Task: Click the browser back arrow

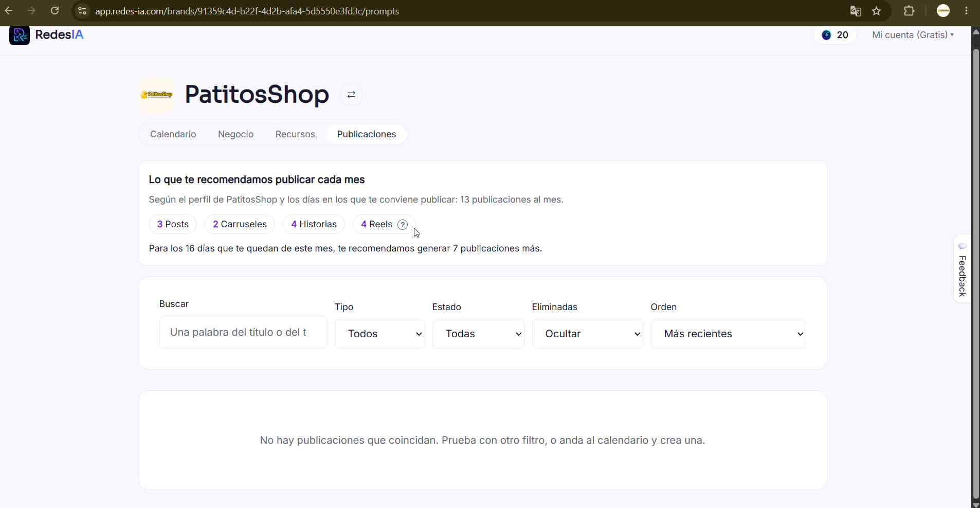Action: pos(9,11)
